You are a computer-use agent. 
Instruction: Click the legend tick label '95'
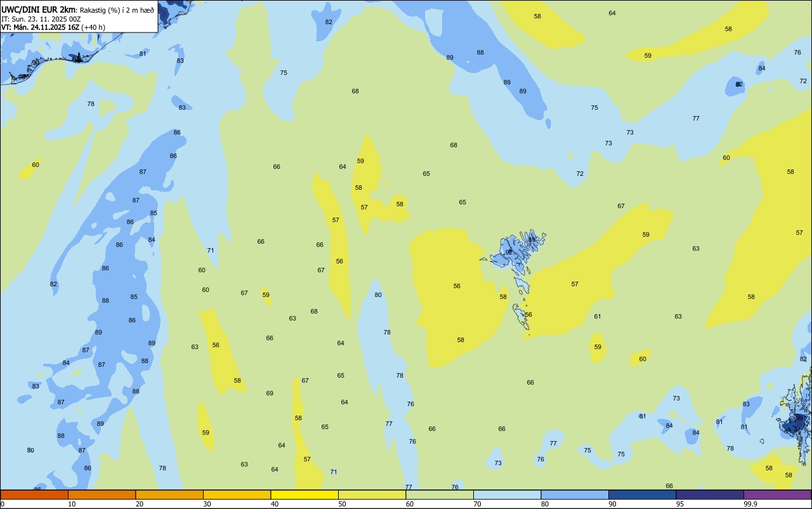680,504
